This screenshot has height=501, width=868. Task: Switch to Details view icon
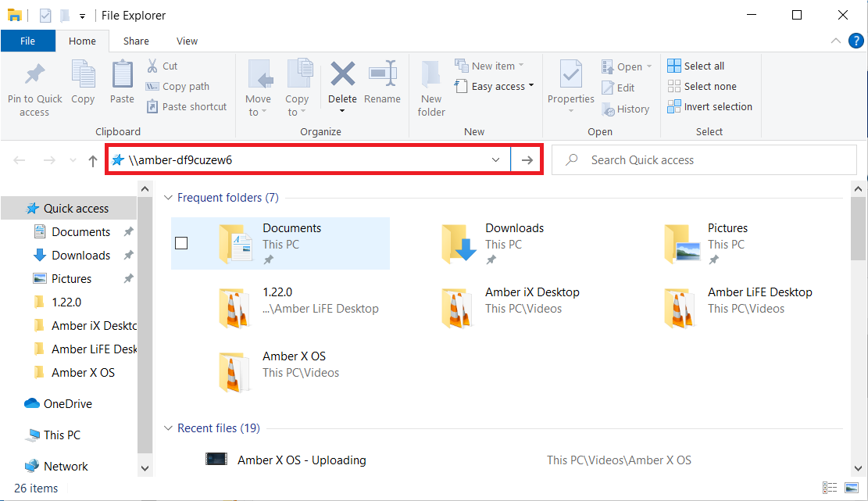click(830, 488)
